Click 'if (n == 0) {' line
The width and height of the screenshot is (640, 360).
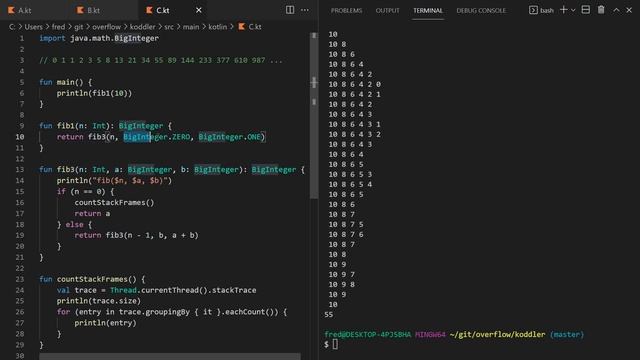pos(85,191)
